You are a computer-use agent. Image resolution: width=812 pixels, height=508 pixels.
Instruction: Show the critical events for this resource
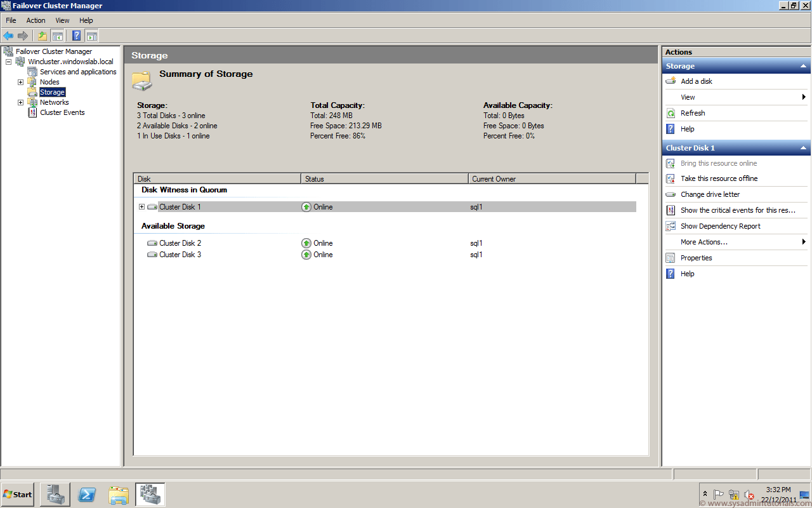pyautogui.click(x=726, y=210)
